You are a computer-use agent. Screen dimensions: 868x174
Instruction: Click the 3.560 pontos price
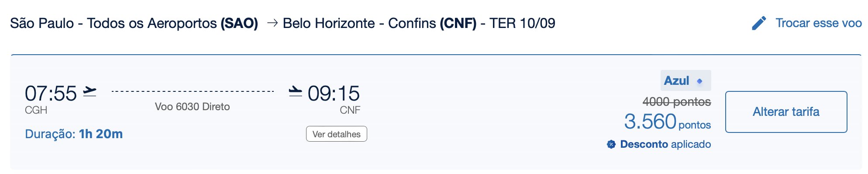click(x=668, y=122)
